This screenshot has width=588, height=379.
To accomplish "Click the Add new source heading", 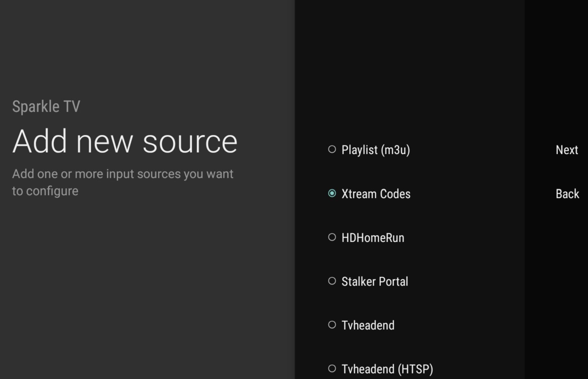I will 125,141.
